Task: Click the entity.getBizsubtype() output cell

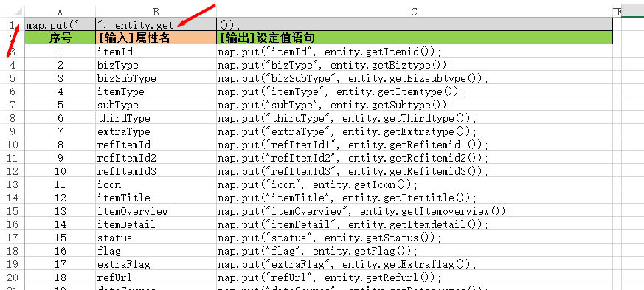Action: (415, 78)
